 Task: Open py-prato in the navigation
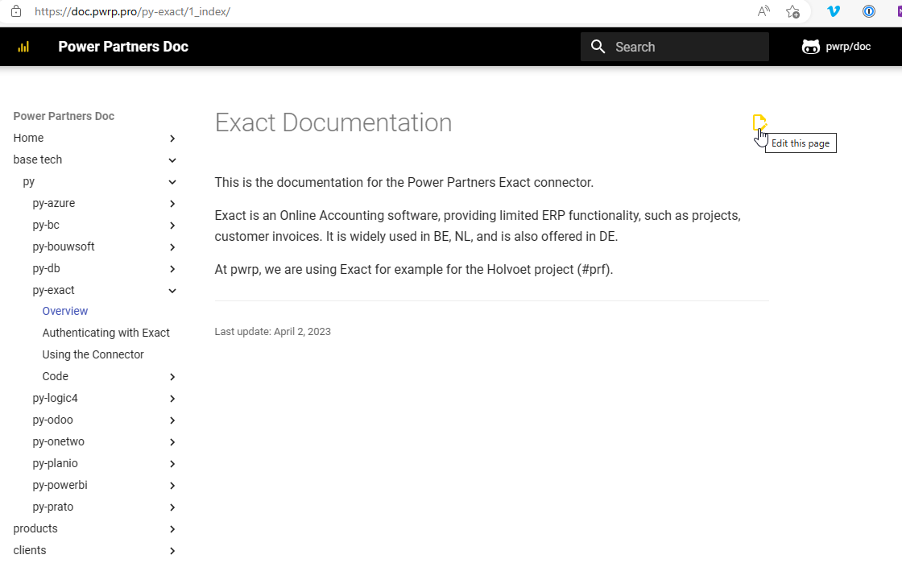click(53, 507)
